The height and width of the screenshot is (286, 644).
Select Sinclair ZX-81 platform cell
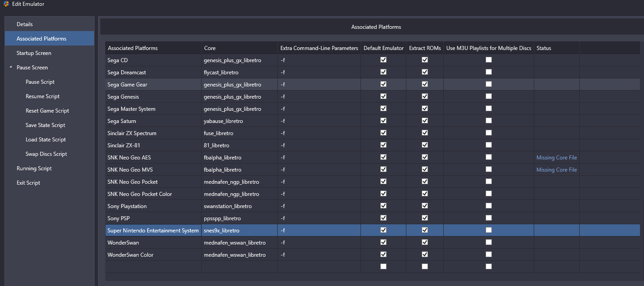(x=153, y=145)
